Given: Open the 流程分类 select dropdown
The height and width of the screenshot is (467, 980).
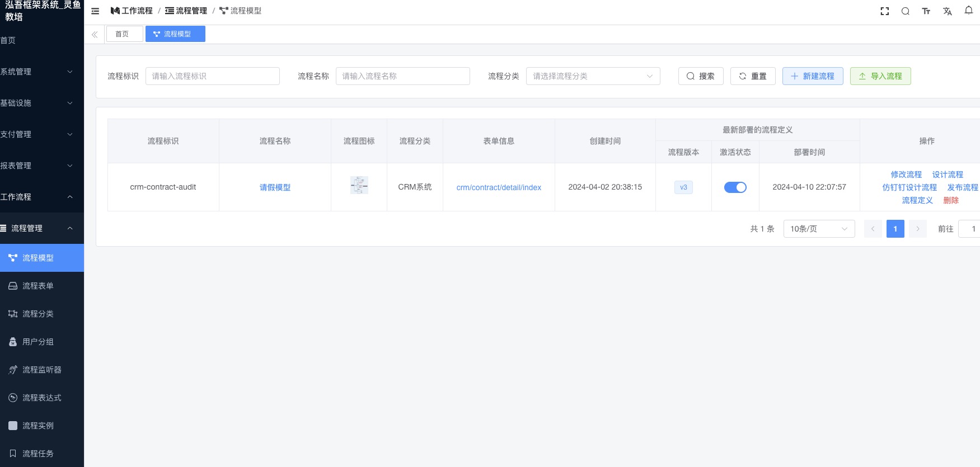Looking at the screenshot, I should point(593,76).
